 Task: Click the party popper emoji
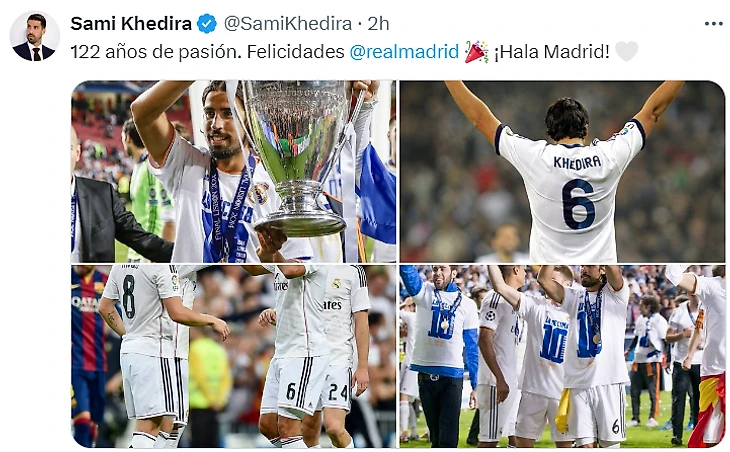(x=476, y=51)
